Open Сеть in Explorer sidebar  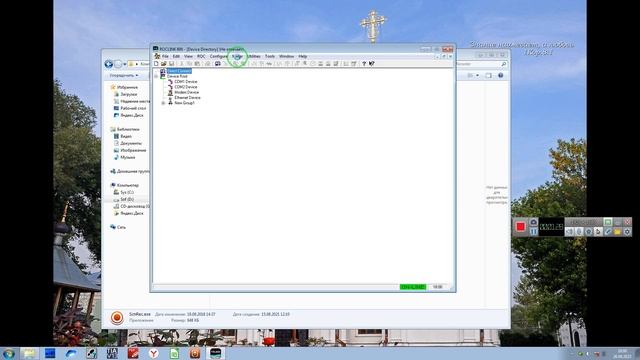click(x=121, y=227)
